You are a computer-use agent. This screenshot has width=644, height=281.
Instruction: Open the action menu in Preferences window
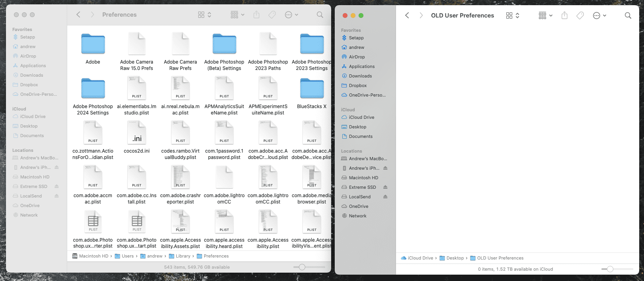pos(291,15)
